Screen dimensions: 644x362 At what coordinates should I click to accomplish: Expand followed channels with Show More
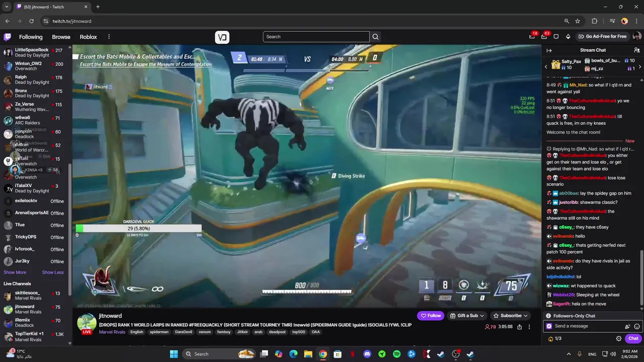(15, 273)
